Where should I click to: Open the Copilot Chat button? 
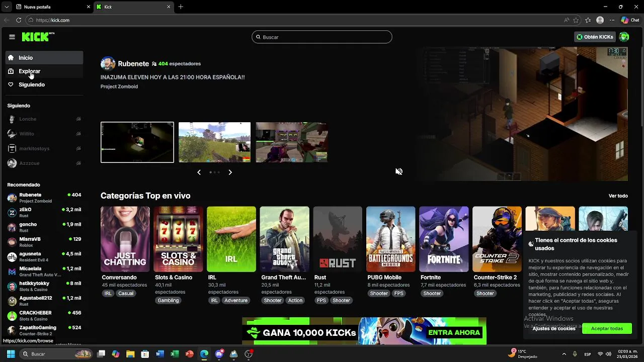tap(630, 20)
